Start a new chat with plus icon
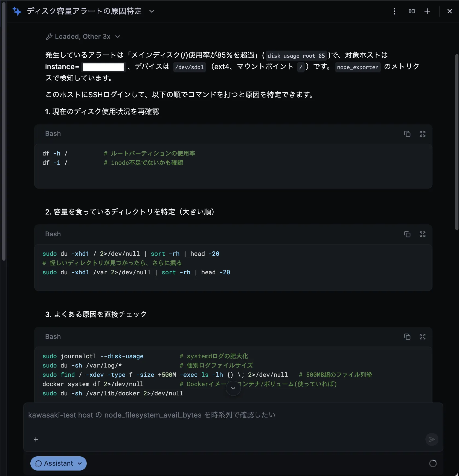 click(x=427, y=11)
